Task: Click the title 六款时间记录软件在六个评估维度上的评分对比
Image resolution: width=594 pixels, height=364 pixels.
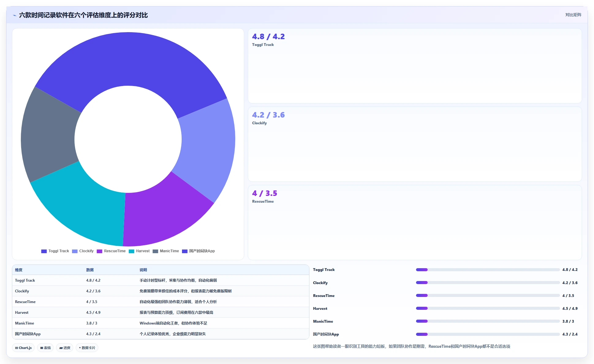Action: coord(83,15)
